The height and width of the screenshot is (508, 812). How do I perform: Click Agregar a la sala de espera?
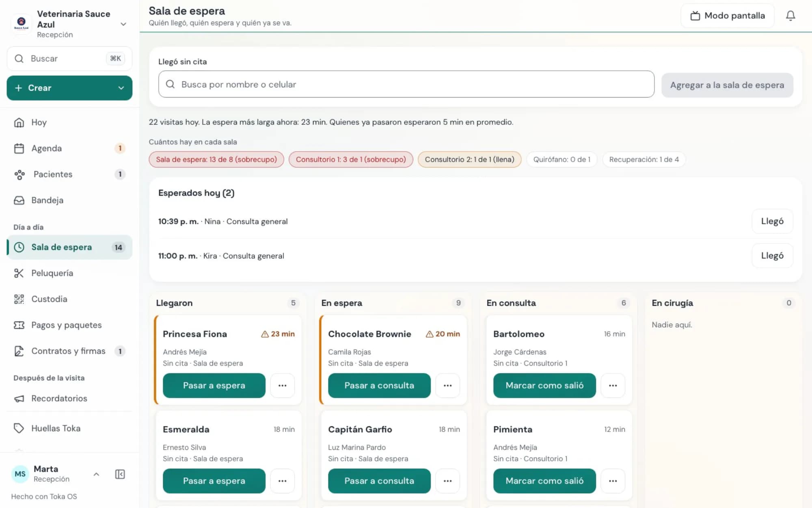coord(727,85)
